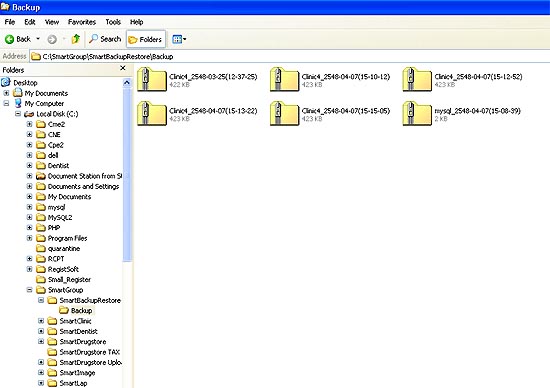Image resolution: width=550 pixels, height=388 pixels.
Task: Select the Clinic4_2548-04-07(15-10-12) zip archive icon
Action: tap(284, 79)
